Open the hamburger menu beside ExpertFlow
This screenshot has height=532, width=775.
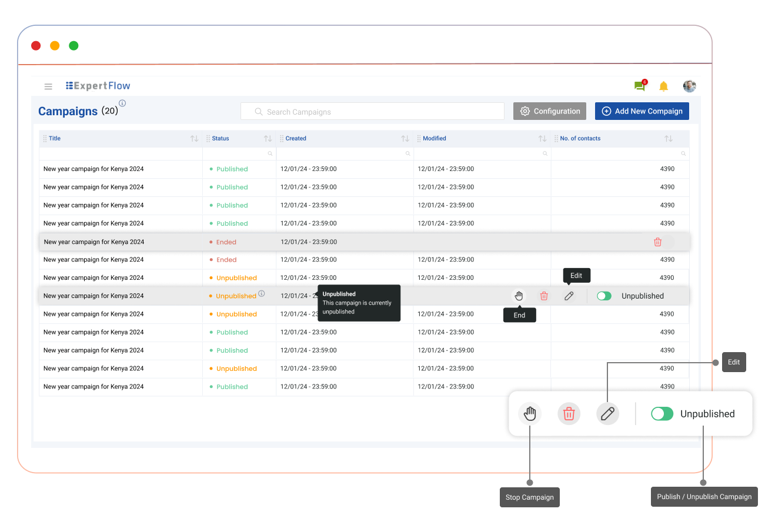[48, 86]
